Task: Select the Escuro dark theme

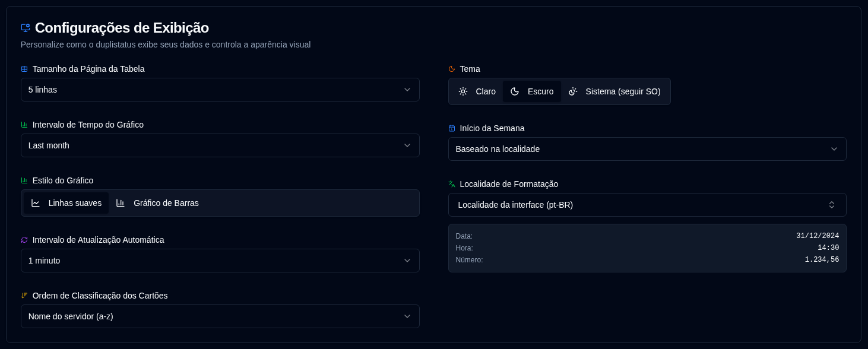Action: [x=532, y=91]
